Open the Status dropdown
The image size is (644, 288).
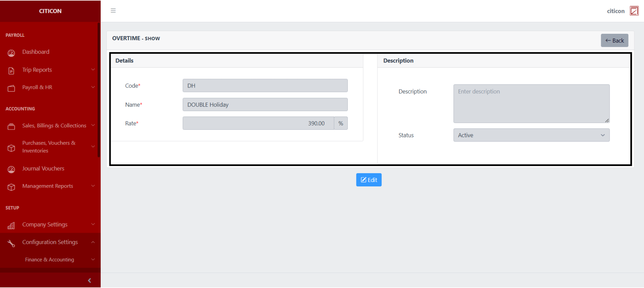[531, 135]
